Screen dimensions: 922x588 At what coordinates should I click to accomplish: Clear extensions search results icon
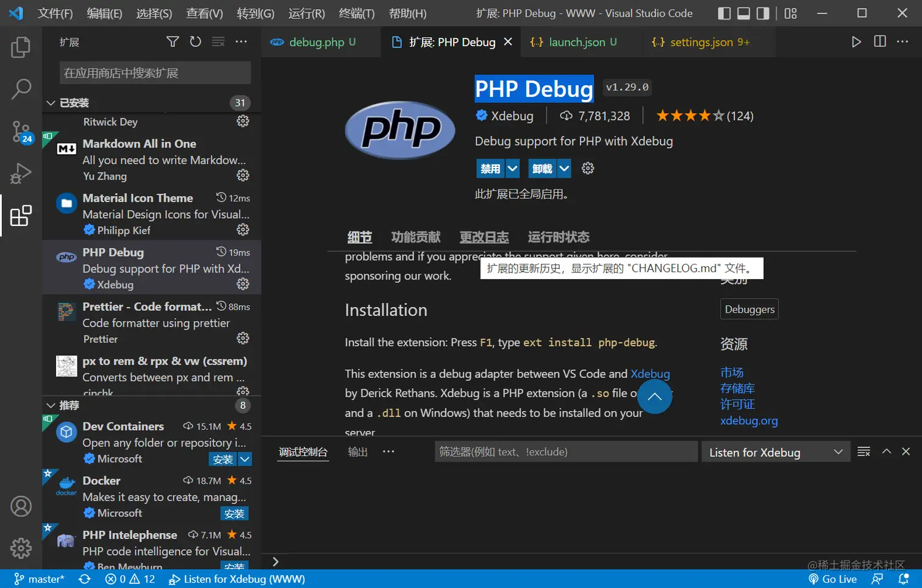(218, 41)
